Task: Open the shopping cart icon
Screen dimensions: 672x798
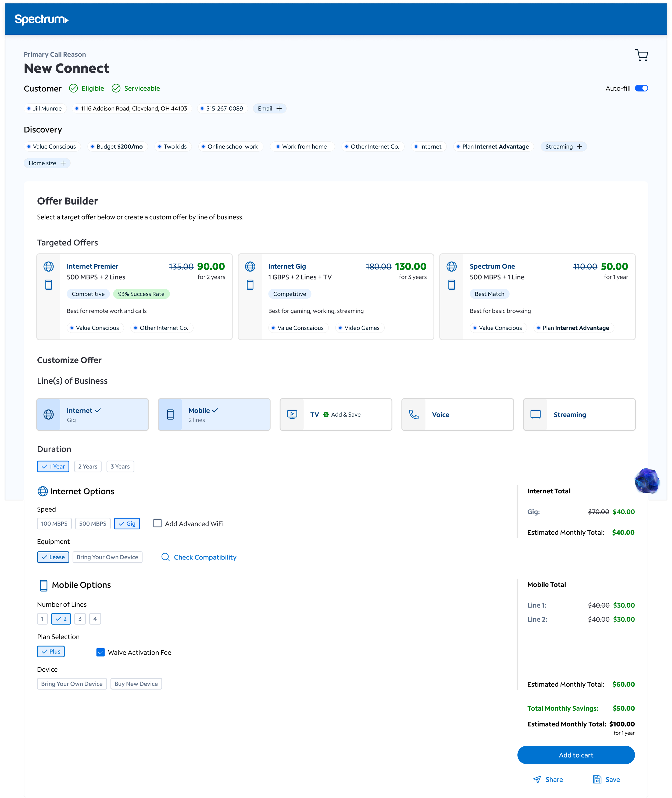Action: tap(642, 55)
